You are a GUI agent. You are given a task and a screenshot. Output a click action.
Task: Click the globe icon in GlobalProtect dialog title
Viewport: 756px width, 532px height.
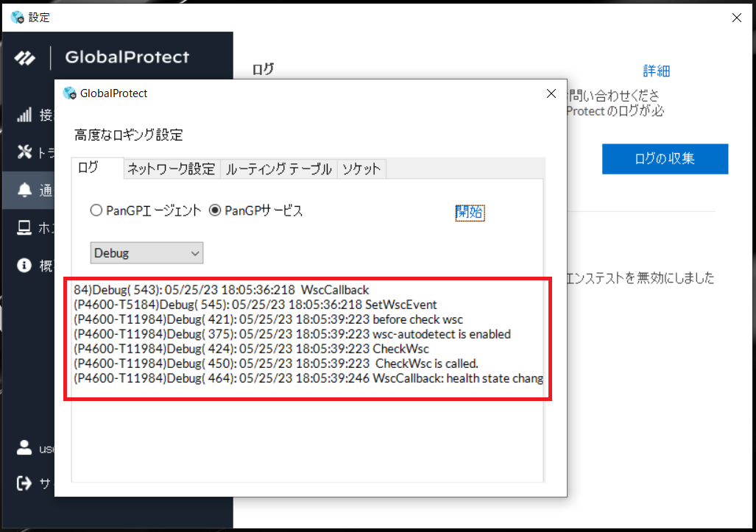[x=70, y=93]
